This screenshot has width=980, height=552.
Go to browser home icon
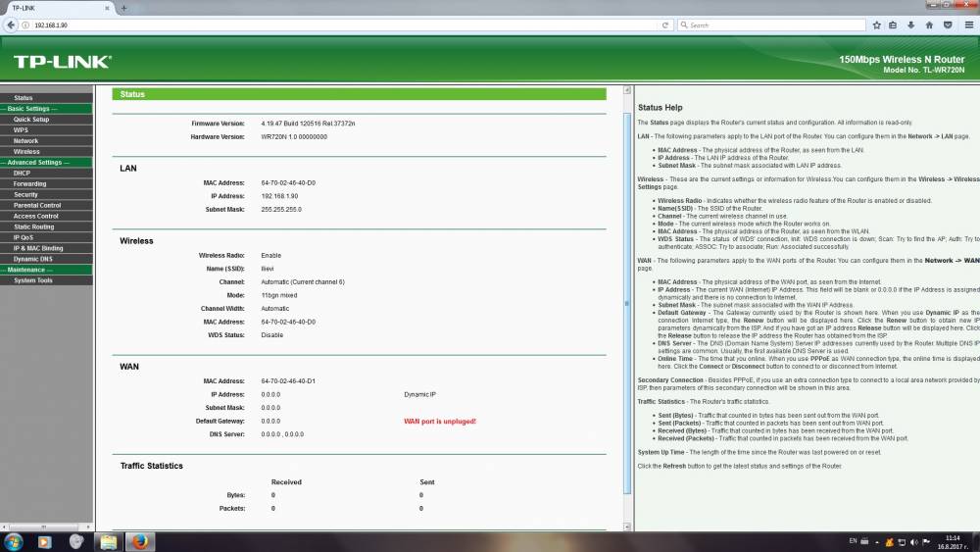pos(929,25)
